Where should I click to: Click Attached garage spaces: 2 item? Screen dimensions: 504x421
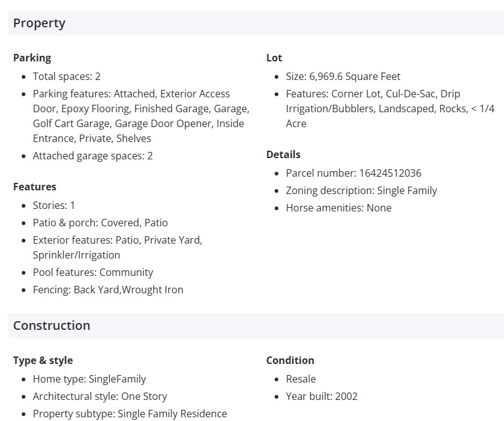point(92,156)
